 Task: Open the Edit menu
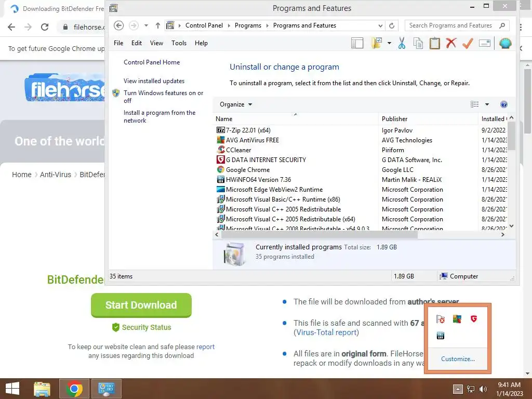coord(137,43)
